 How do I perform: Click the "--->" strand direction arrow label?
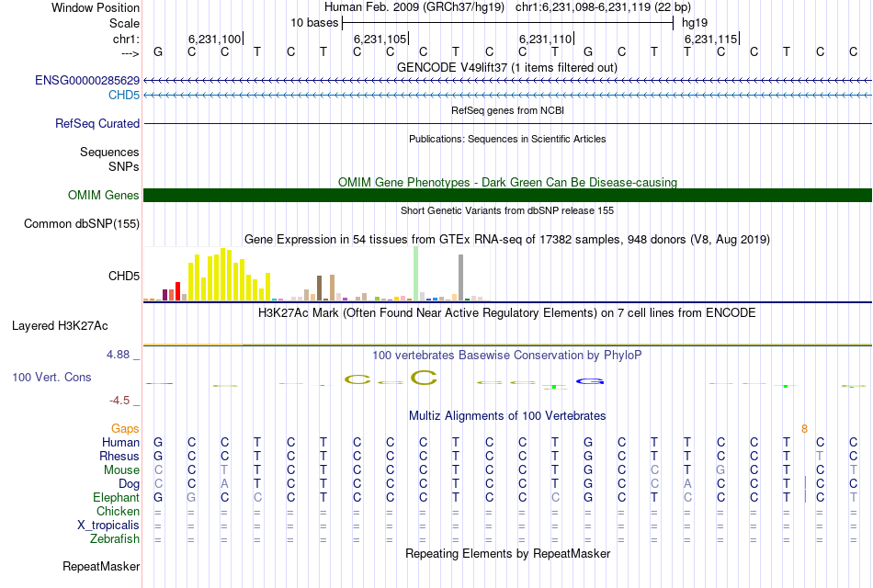130,53
